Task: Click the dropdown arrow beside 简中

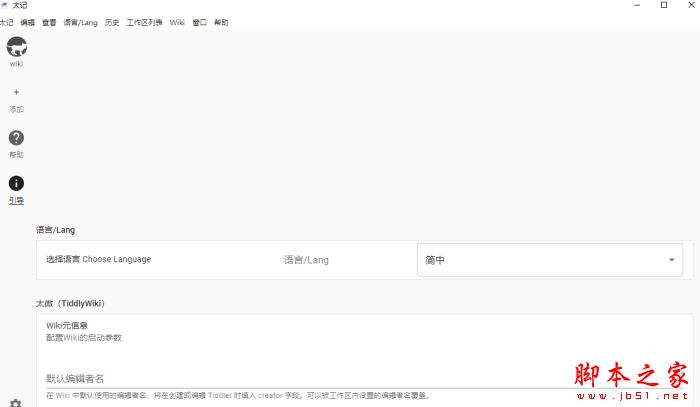Action: tap(670, 260)
